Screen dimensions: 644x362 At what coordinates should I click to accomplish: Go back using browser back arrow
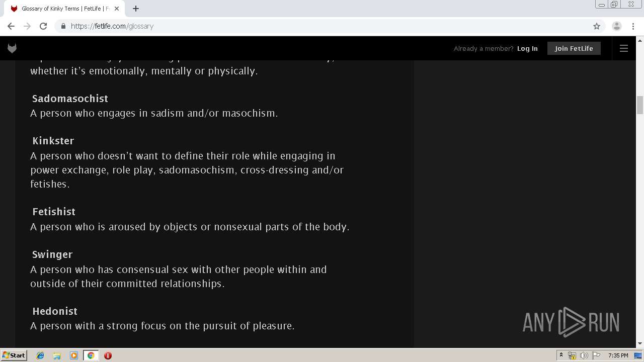point(11,26)
